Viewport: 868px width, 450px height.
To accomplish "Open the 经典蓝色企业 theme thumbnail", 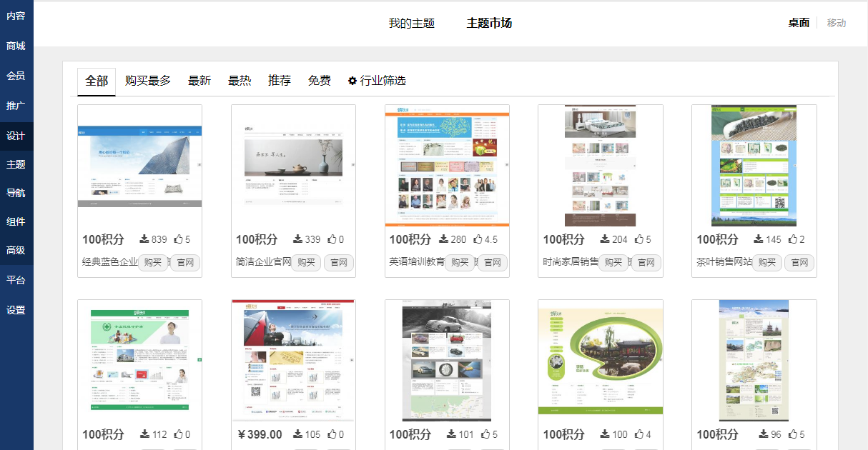I will pos(139,166).
